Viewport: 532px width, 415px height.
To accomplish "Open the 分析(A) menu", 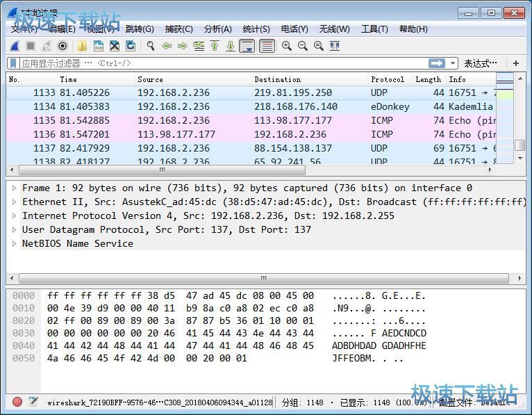I will point(217,29).
